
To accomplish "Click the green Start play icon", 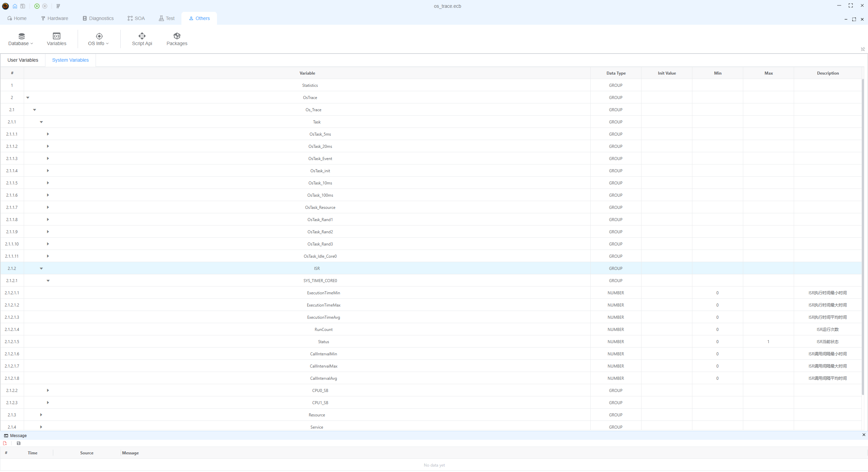I will tap(37, 6).
